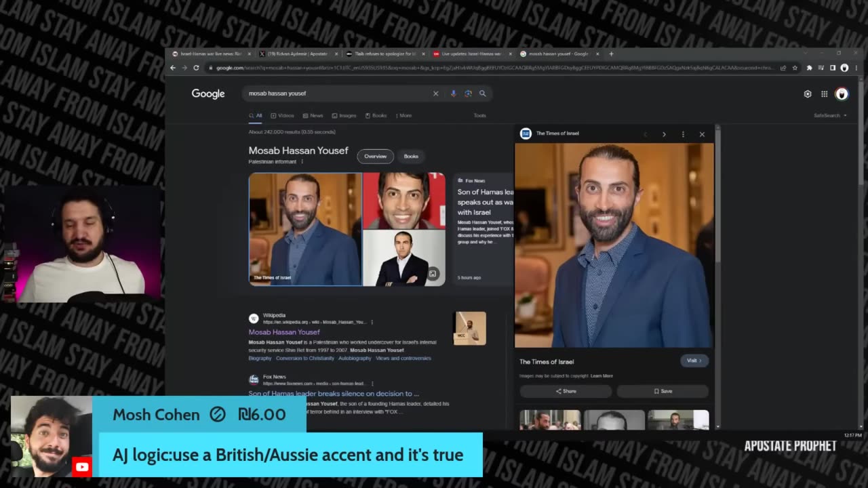Click the Google logo
This screenshot has width=868, height=488.
(x=208, y=94)
